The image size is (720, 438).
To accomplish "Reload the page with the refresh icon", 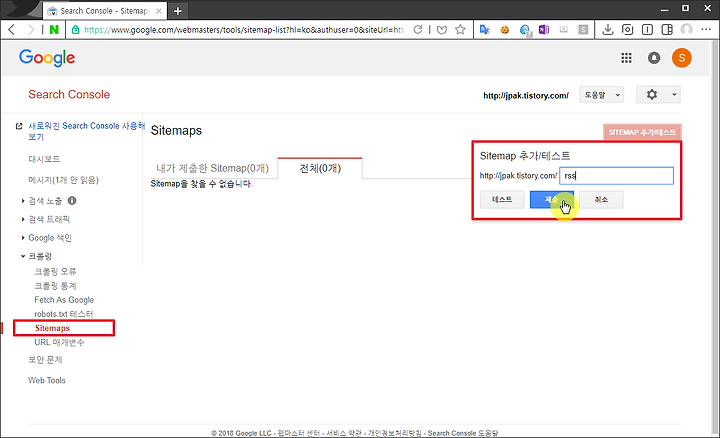I will pos(417,30).
